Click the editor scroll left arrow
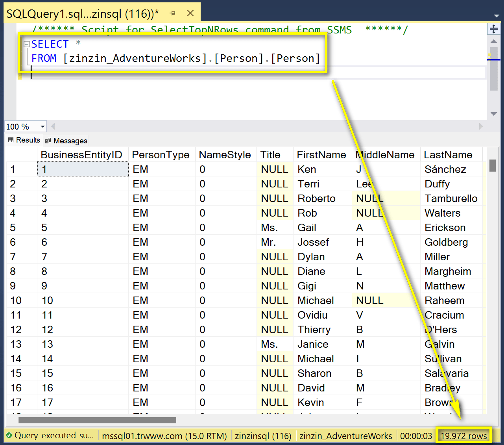Image resolution: width=504 pixels, height=445 pixels. pos(53,126)
